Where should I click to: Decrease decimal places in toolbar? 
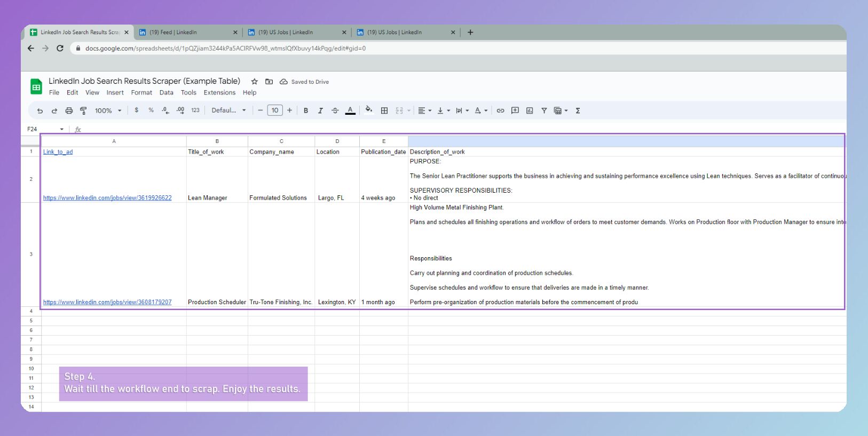pyautogui.click(x=165, y=110)
